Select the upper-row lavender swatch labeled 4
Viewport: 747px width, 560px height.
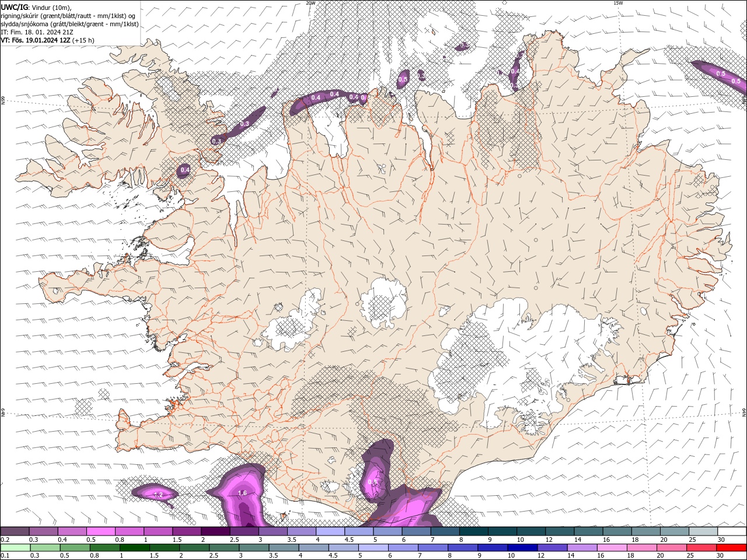click(x=330, y=531)
